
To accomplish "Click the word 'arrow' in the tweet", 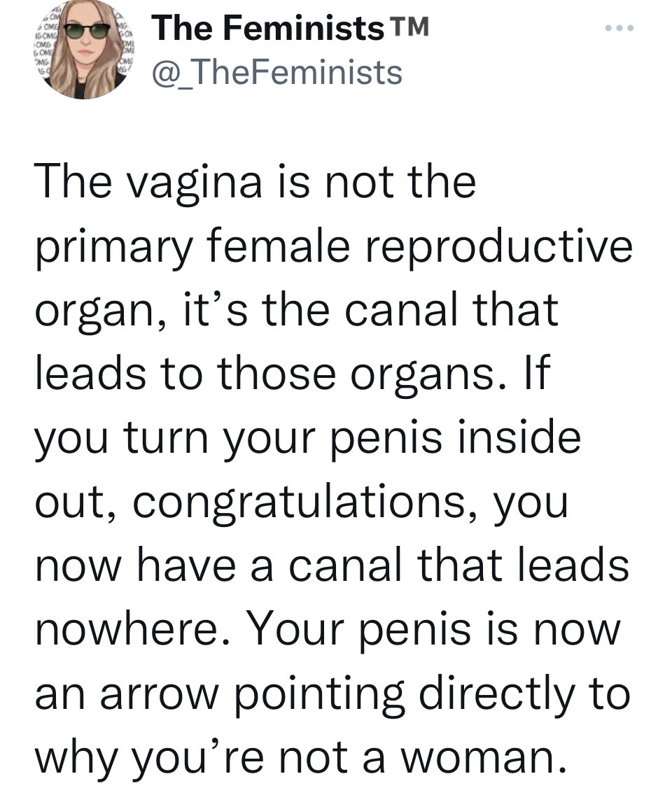I will pos(159,695).
